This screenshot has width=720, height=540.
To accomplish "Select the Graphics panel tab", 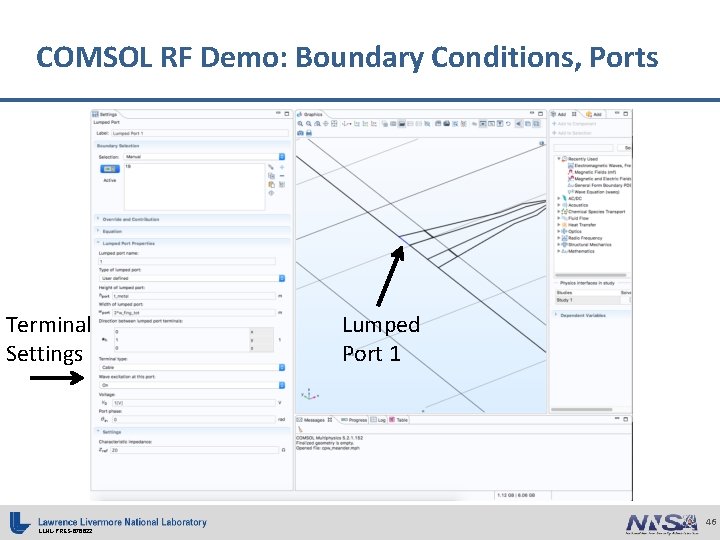I will (x=310, y=114).
